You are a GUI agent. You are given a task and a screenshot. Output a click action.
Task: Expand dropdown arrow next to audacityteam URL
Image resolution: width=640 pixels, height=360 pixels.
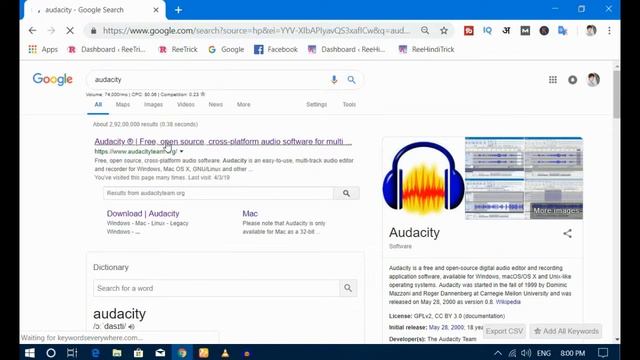click(182, 151)
